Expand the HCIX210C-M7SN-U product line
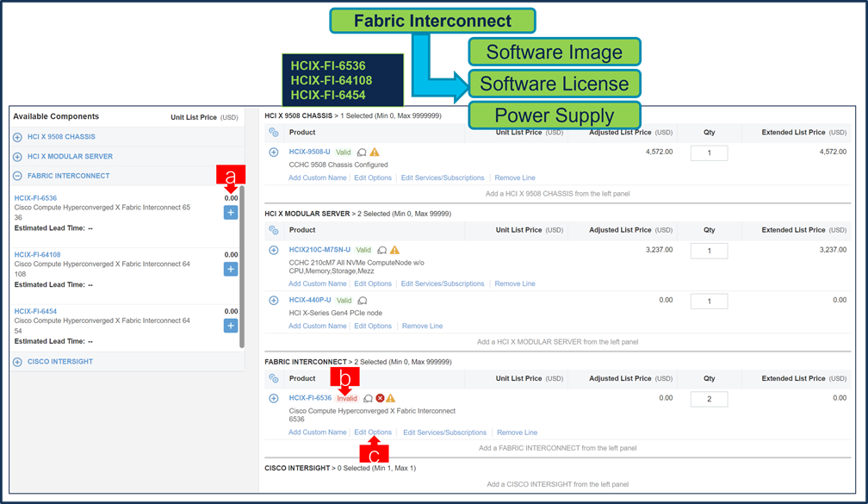 pos(274,251)
